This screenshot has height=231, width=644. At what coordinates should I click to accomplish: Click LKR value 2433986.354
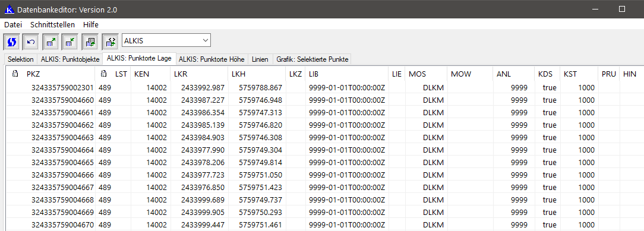tap(203, 112)
